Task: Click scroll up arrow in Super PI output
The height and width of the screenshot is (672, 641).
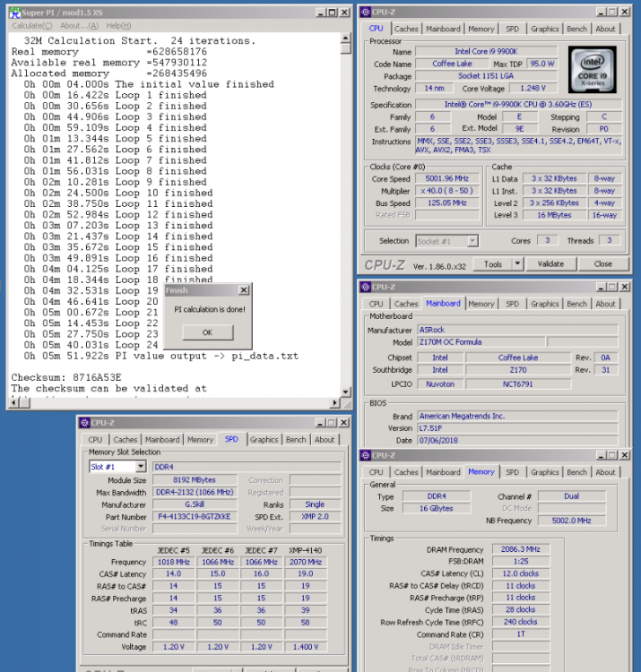Action: (x=345, y=39)
